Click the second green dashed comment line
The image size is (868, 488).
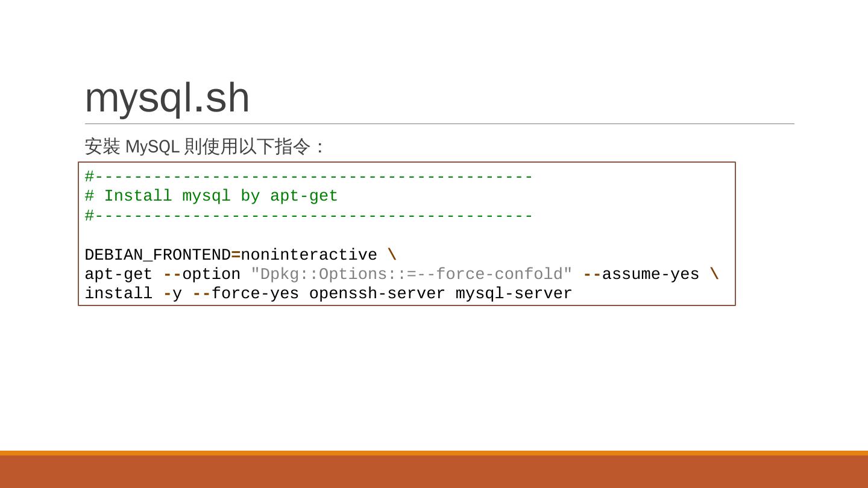pyautogui.click(x=309, y=216)
